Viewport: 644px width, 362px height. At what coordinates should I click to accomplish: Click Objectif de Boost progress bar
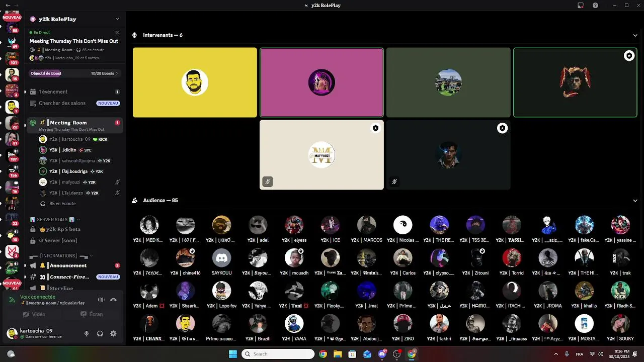click(74, 73)
